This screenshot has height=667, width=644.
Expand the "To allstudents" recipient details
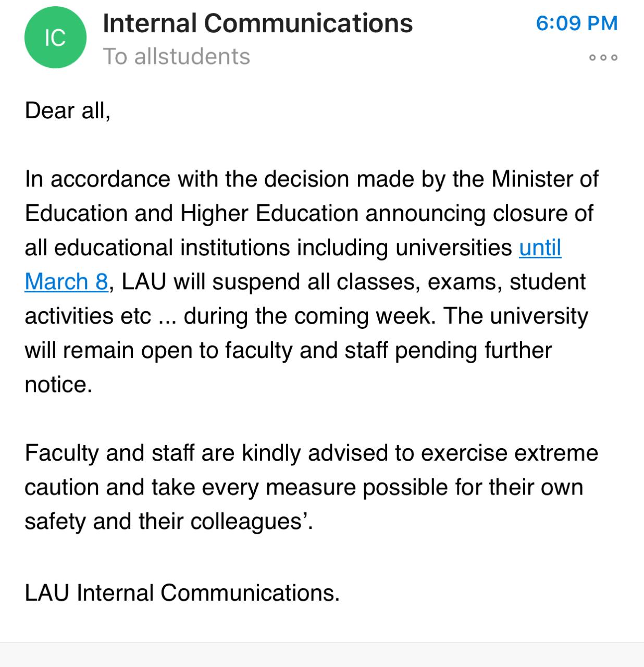pyautogui.click(x=176, y=56)
